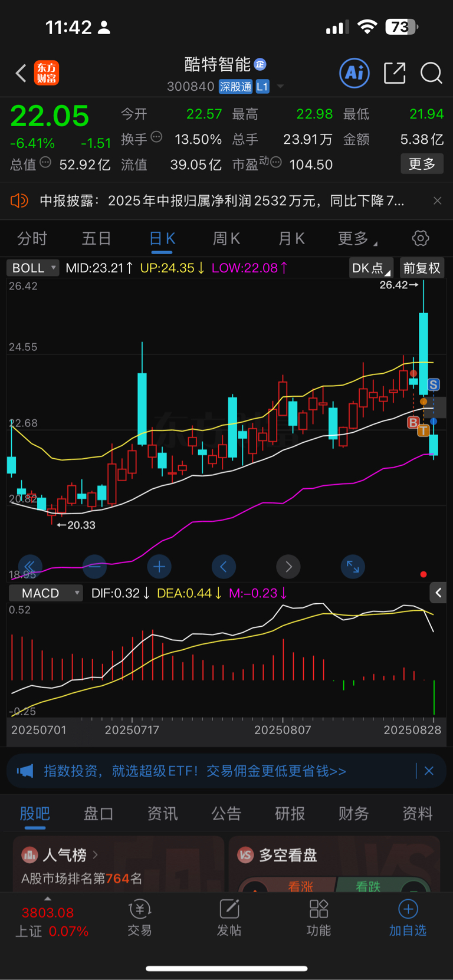Tap the B buy marker on chart
Screen dimensions: 453x980
(413, 422)
